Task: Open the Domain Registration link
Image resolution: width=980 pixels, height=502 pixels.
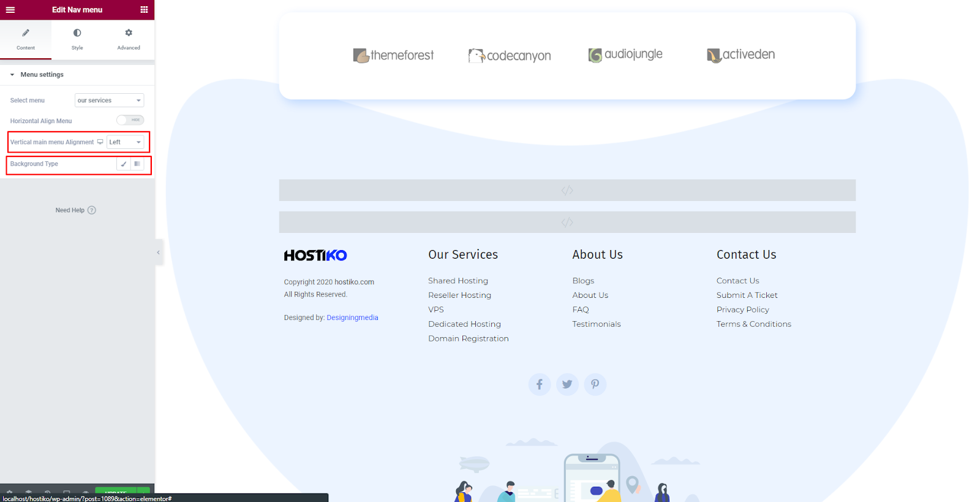Action: point(469,338)
